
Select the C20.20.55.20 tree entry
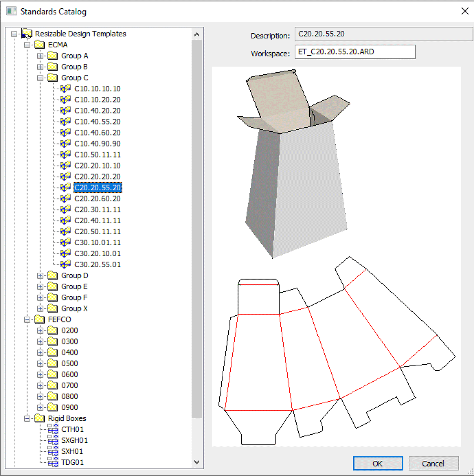[98, 188]
